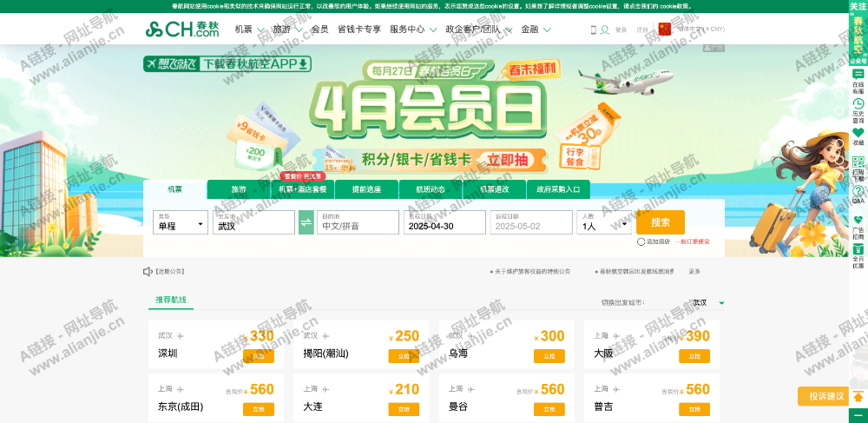
Task: Open the 单程 trip type dropdown
Action: pyautogui.click(x=181, y=222)
